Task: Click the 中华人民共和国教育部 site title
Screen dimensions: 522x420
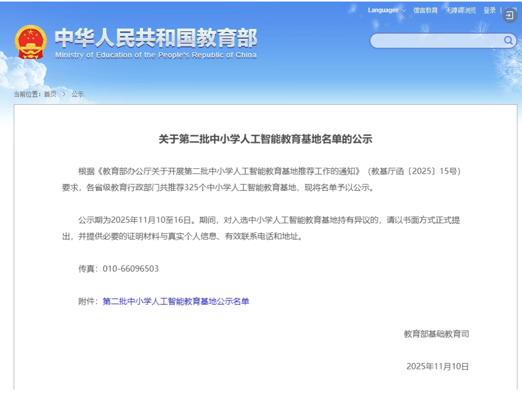Action: tap(156, 38)
